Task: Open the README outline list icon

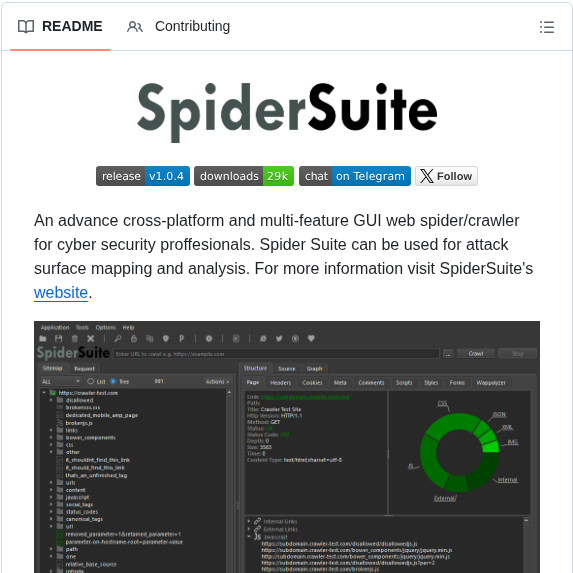Action: pos(547,27)
